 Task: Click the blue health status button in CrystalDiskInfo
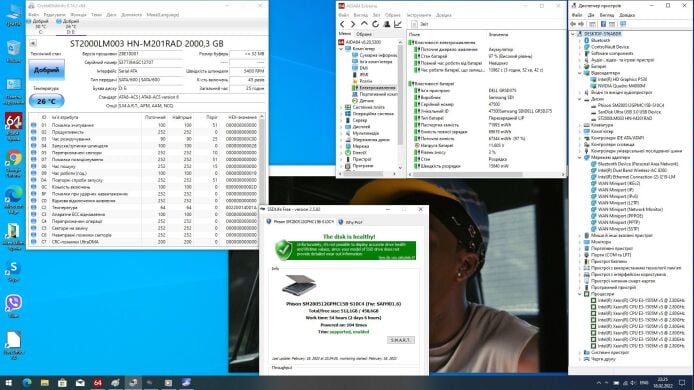pos(46,70)
